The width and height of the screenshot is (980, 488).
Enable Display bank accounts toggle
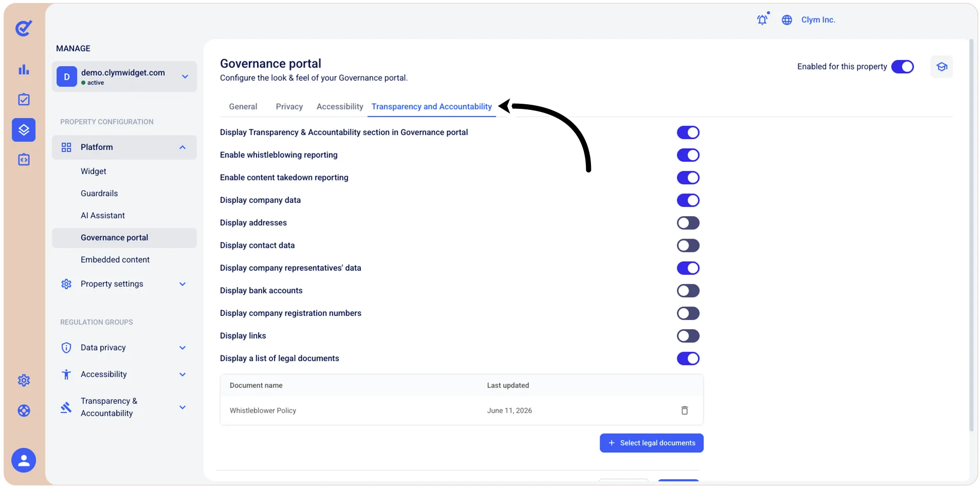(688, 291)
